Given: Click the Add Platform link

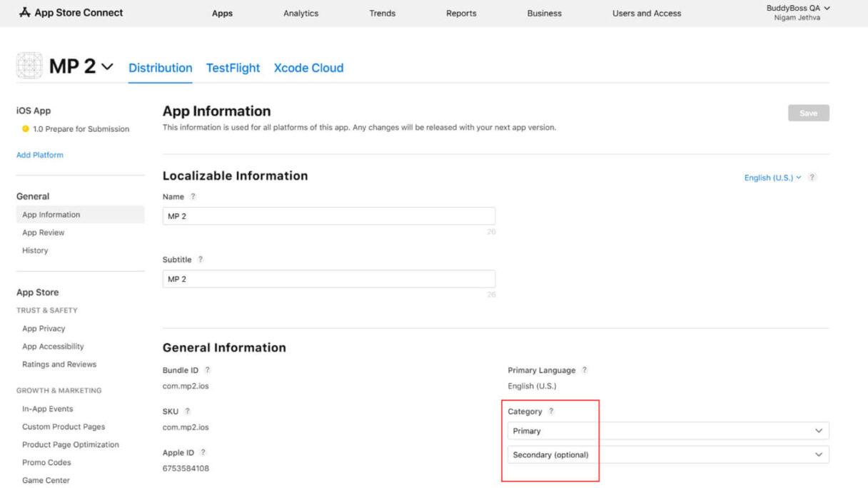Looking at the screenshot, I should point(39,155).
